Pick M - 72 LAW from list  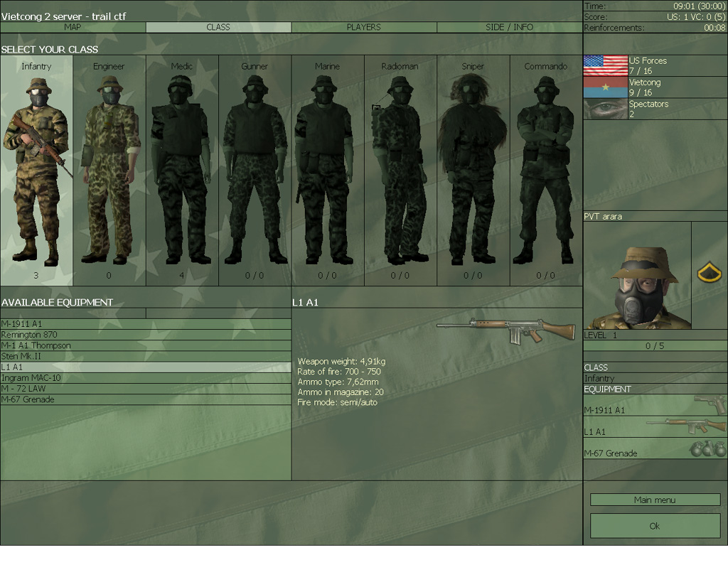coord(146,389)
